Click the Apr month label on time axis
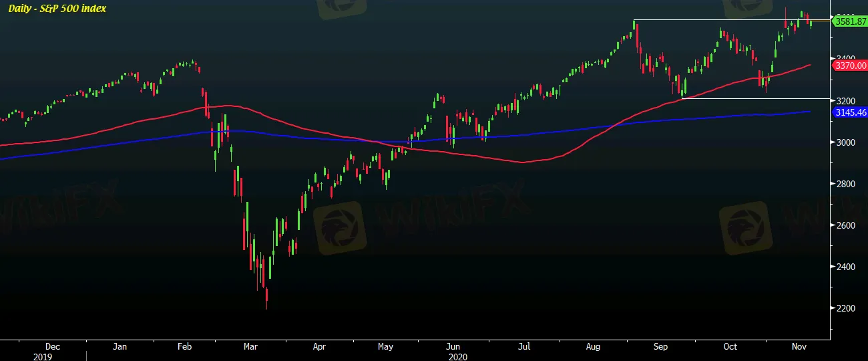Image resolution: width=868 pixels, height=361 pixels. click(319, 347)
